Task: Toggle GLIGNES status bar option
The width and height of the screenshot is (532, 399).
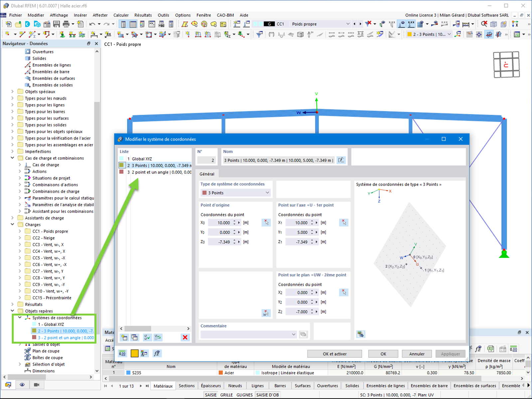Action: coord(245,395)
